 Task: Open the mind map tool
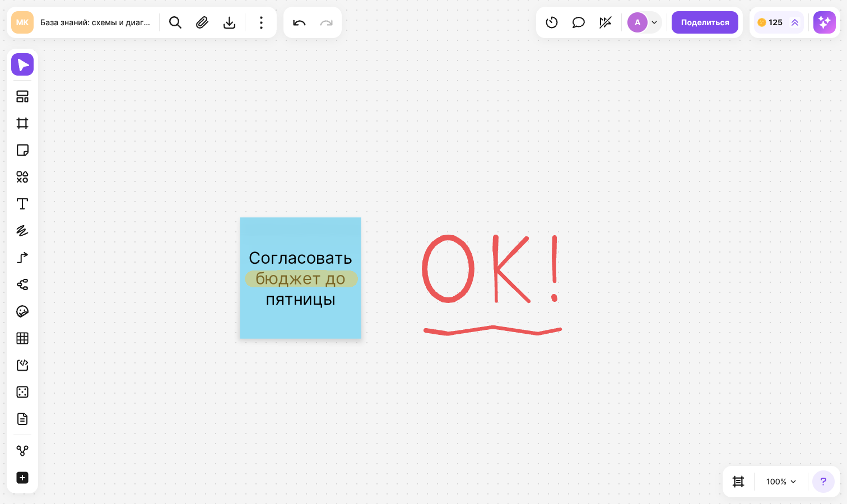[22, 284]
